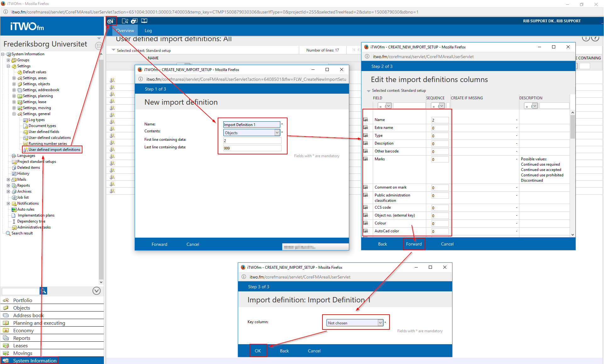The width and height of the screenshot is (604, 364).
Task: Click the media favorites toolbar icon
Action: (x=134, y=21)
